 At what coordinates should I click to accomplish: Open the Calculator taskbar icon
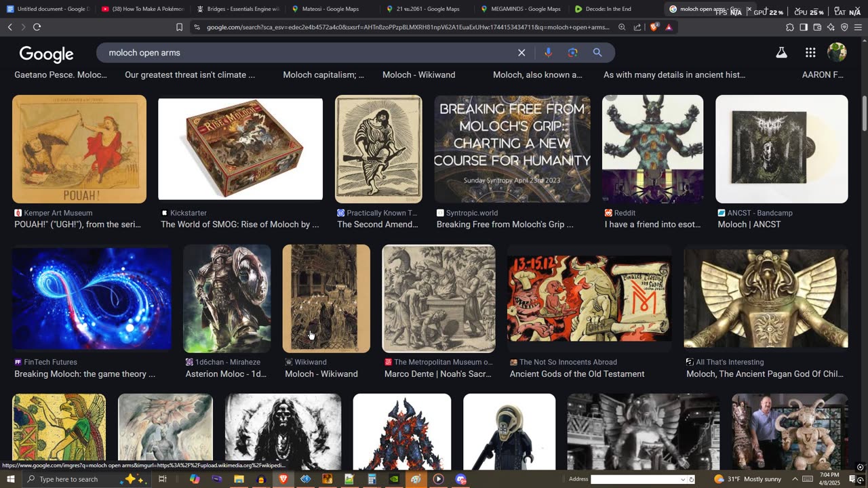click(372, 479)
